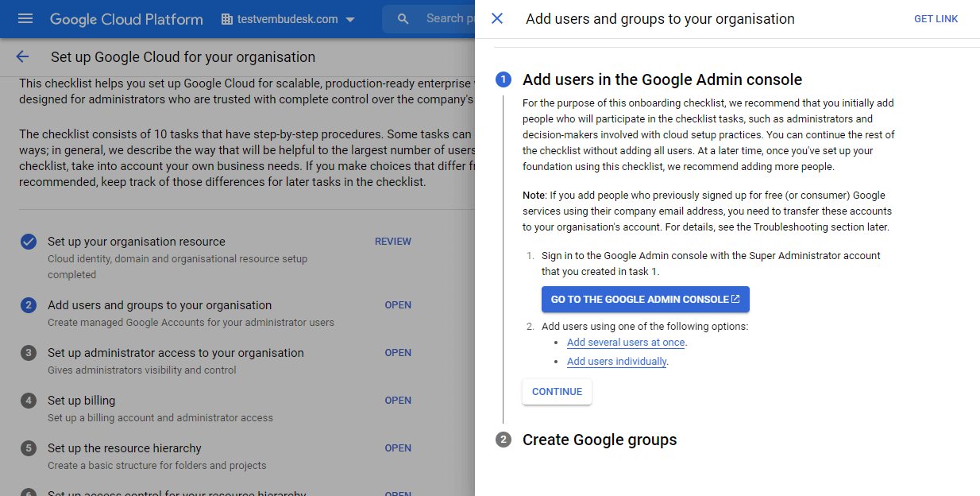Click OPEN for Set up the resource hierarchy
Image resolution: width=980 pixels, height=496 pixels.
tap(398, 448)
